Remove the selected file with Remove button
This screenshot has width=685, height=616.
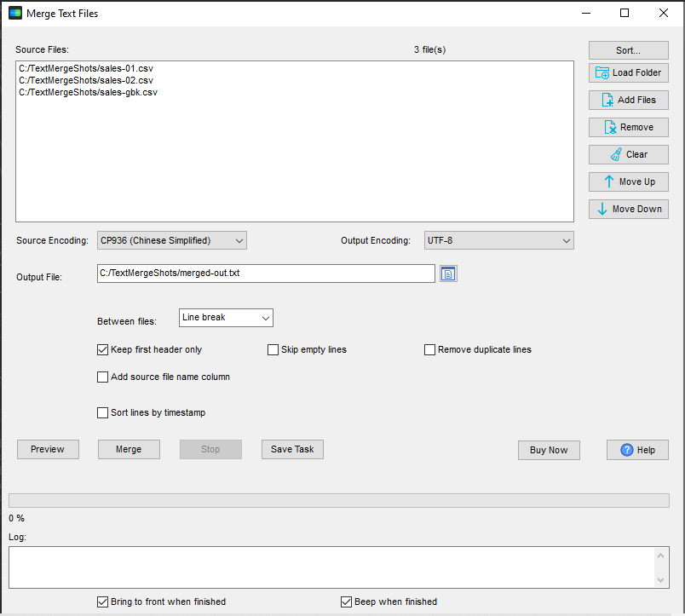pos(628,127)
